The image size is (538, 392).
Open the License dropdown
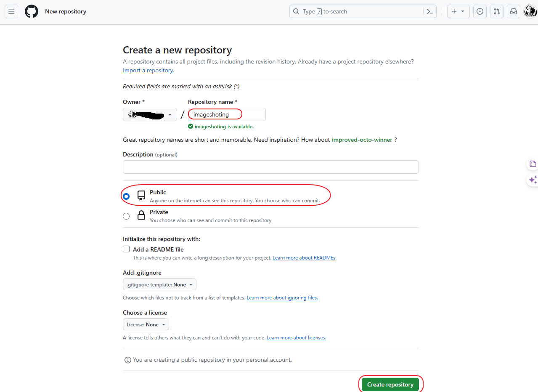point(146,325)
